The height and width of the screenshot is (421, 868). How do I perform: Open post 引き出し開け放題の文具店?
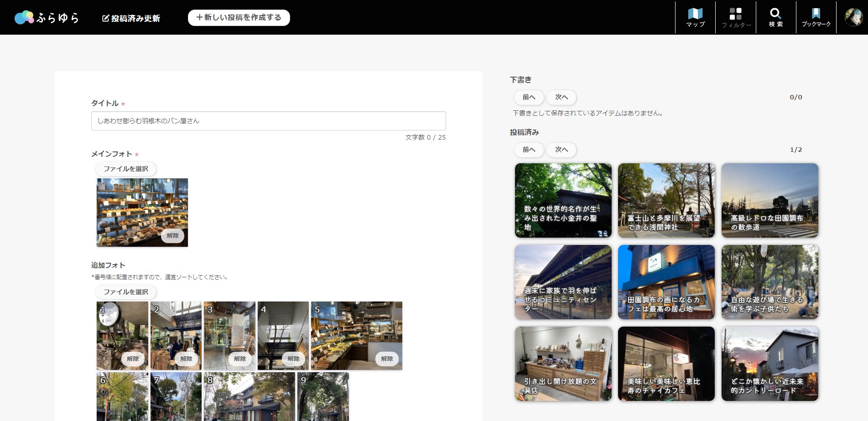(x=563, y=364)
